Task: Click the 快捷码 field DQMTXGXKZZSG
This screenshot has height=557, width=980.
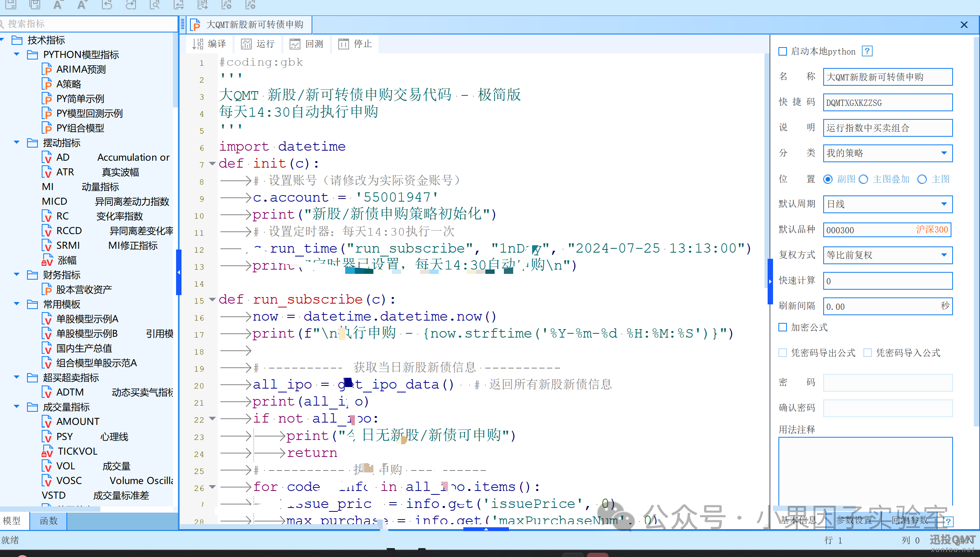Action: pos(888,102)
